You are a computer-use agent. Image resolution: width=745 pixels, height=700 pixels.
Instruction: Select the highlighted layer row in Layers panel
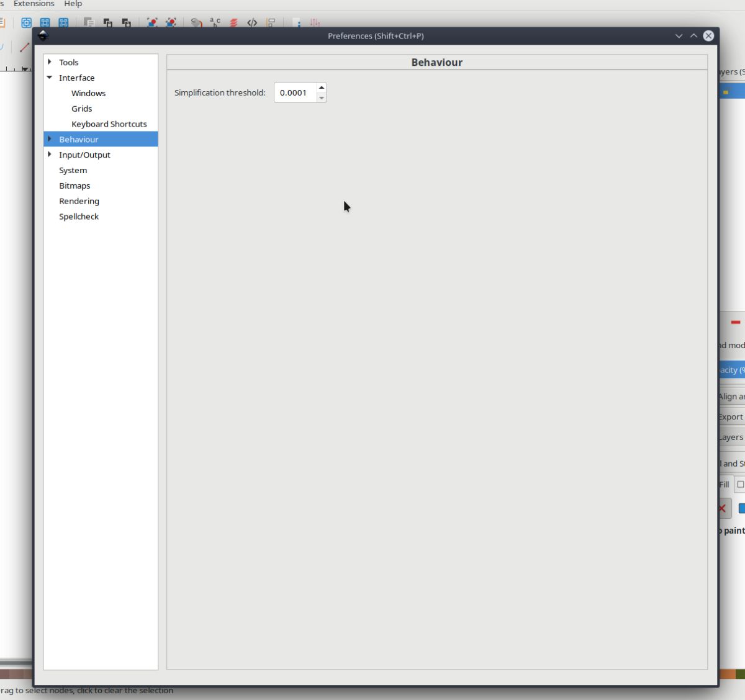point(732,92)
